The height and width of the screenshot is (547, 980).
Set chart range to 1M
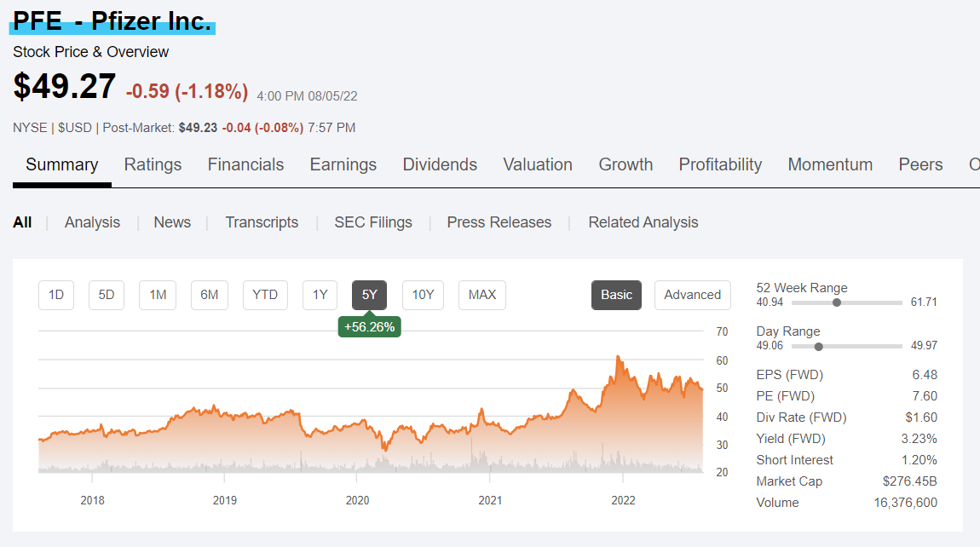point(158,295)
